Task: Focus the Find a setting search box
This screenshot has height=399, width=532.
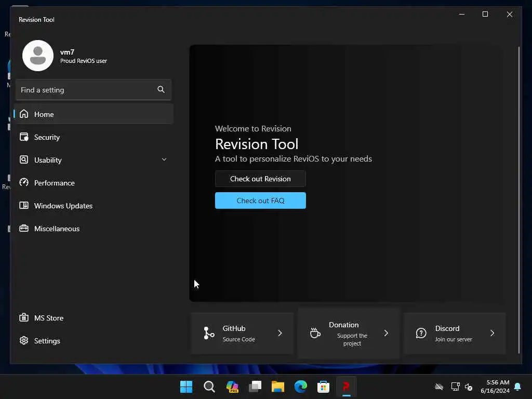Action: [x=94, y=89]
